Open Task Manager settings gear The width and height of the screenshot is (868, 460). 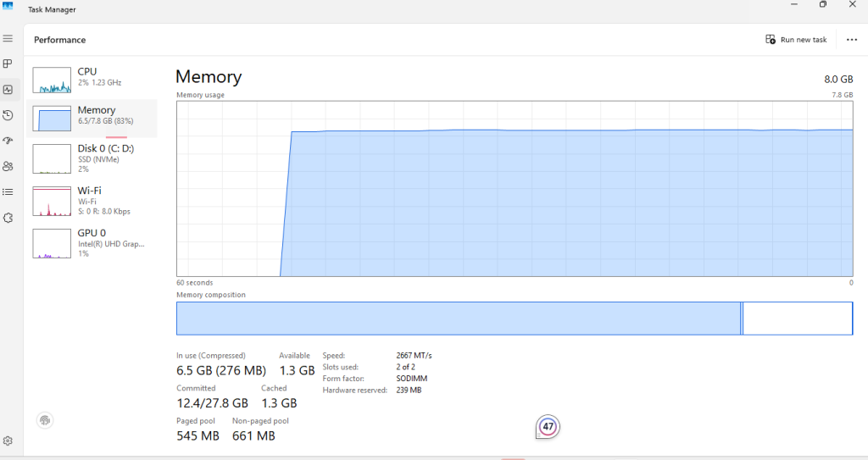point(8,441)
